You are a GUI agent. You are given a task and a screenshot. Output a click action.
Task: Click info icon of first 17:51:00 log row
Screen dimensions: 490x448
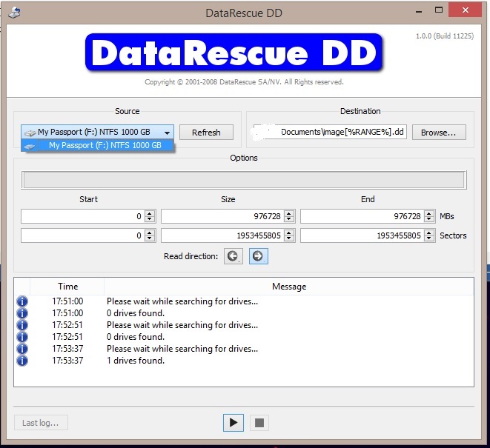pos(22,301)
